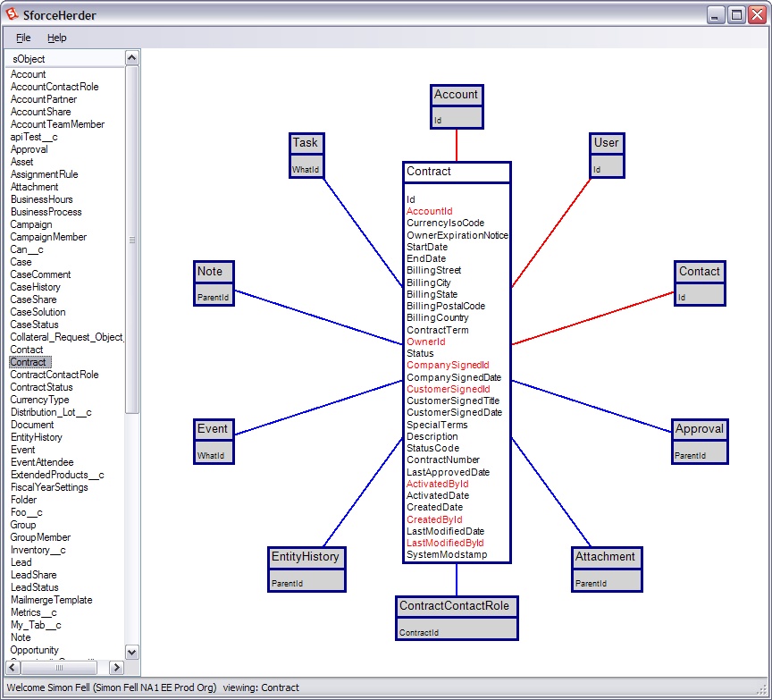Click the AccountId field in Contract node
772x700 pixels.
[x=429, y=211]
